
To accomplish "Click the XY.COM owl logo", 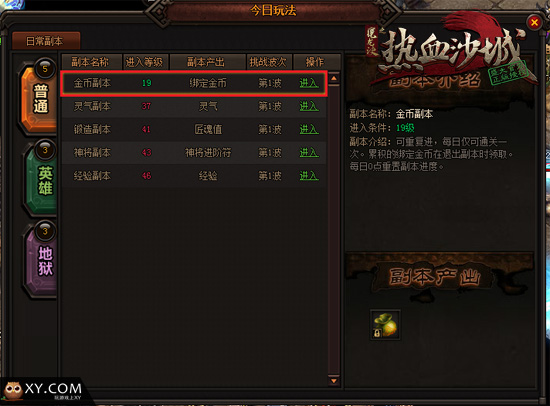I will point(42,390).
